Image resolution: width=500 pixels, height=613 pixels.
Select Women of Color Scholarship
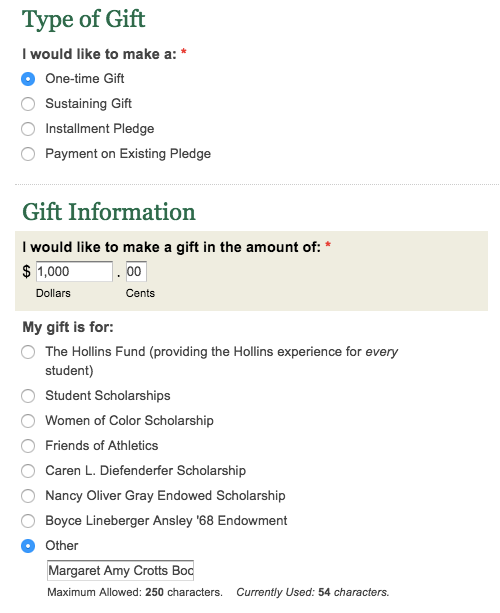click(x=28, y=421)
